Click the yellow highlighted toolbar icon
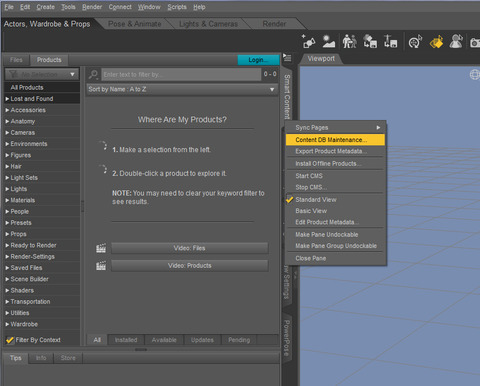 [436, 42]
